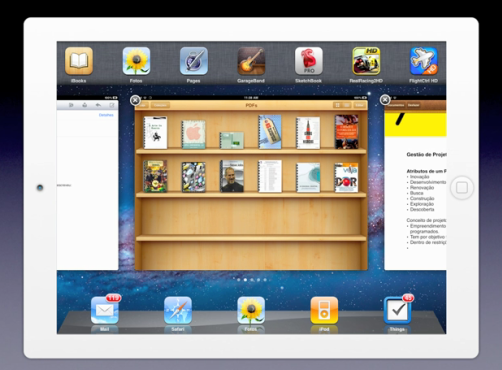Open the Veja DOR magazine PDF
This screenshot has height=370, width=502.
346,178
